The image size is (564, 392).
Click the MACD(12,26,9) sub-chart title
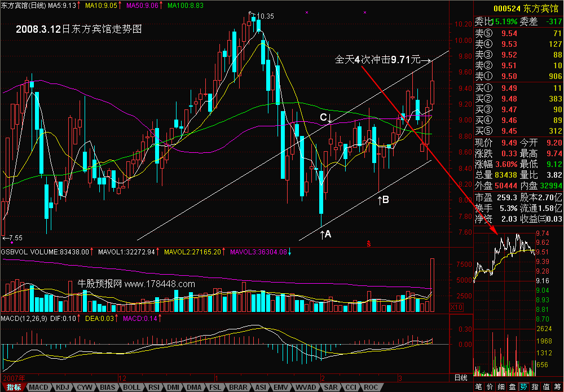[24, 318]
